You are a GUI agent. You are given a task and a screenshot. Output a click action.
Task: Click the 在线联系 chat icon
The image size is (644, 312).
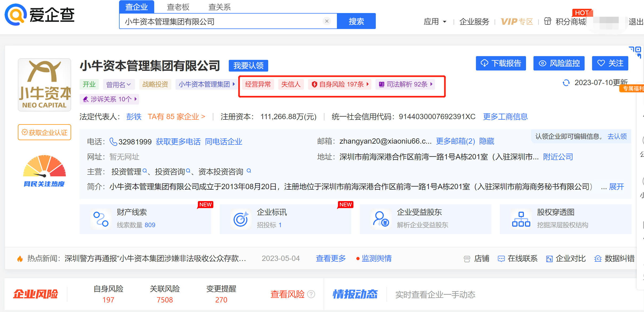(x=501, y=259)
